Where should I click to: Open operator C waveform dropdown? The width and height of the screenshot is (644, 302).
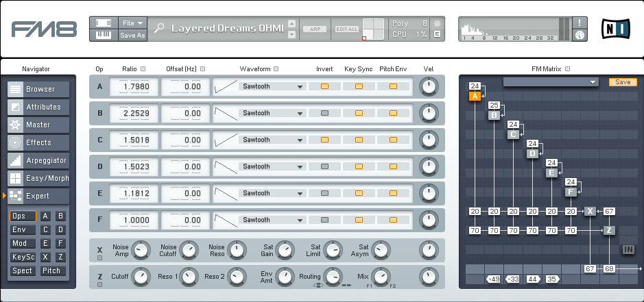(272, 140)
